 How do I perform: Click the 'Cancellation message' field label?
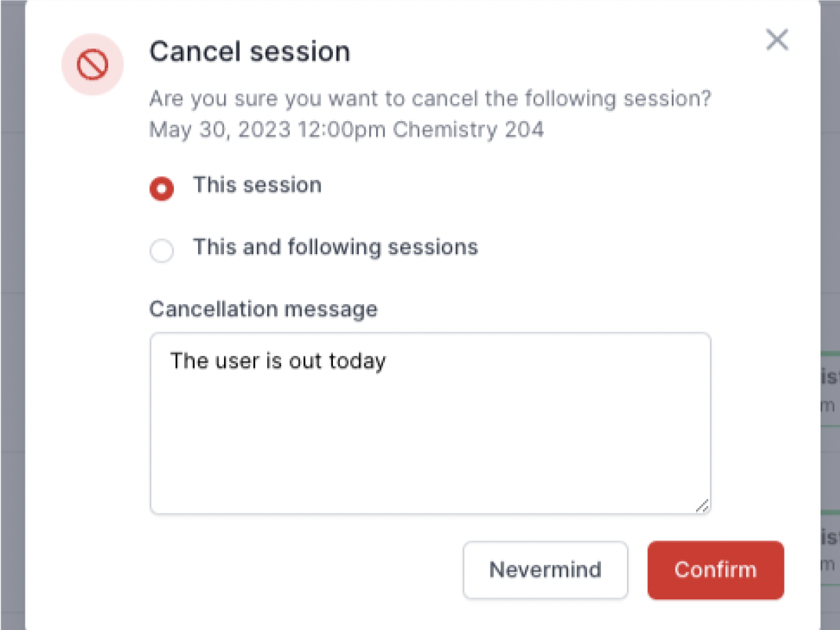[263, 309]
